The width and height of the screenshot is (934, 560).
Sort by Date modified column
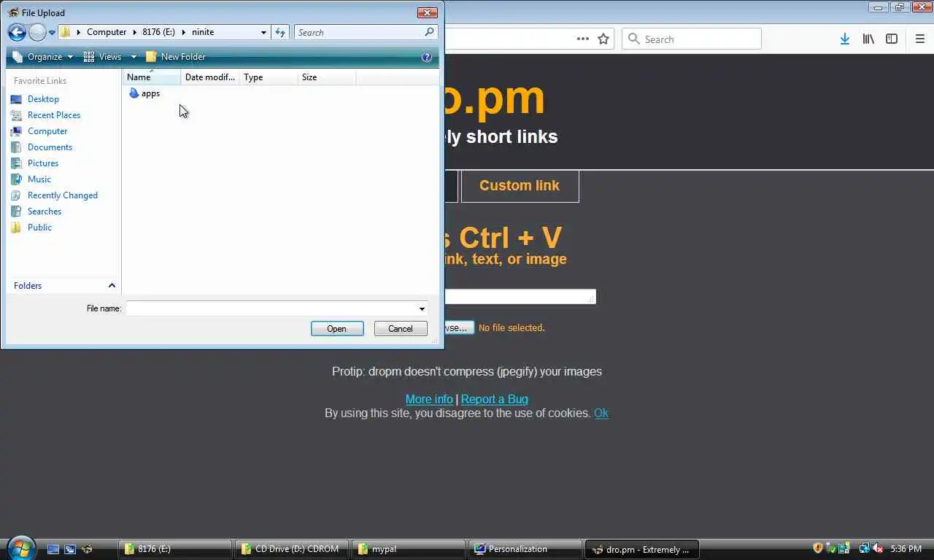pos(210,77)
